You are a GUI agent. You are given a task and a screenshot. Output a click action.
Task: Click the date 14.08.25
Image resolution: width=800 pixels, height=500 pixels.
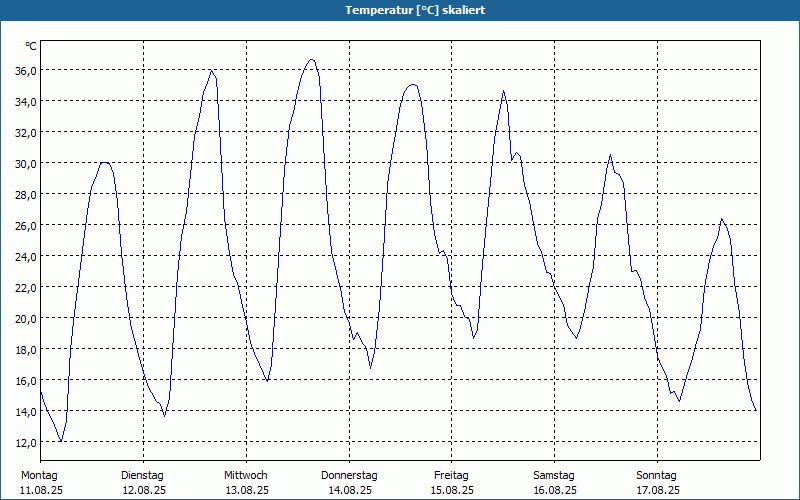pyautogui.click(x=350, y=491)
